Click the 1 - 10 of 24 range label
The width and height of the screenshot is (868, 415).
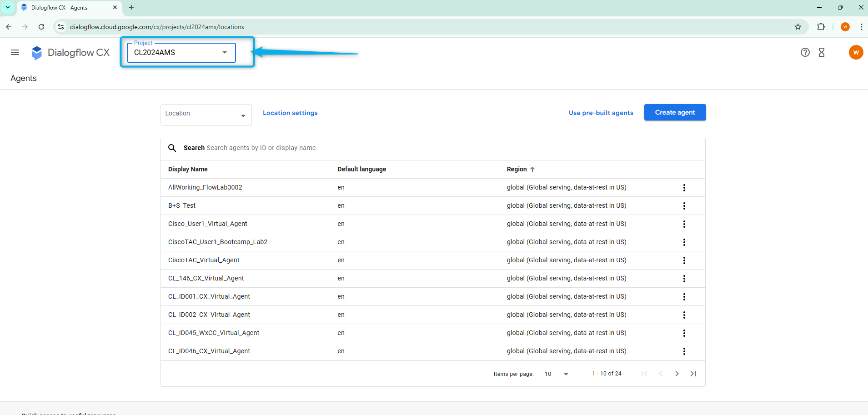pos(607,374)
